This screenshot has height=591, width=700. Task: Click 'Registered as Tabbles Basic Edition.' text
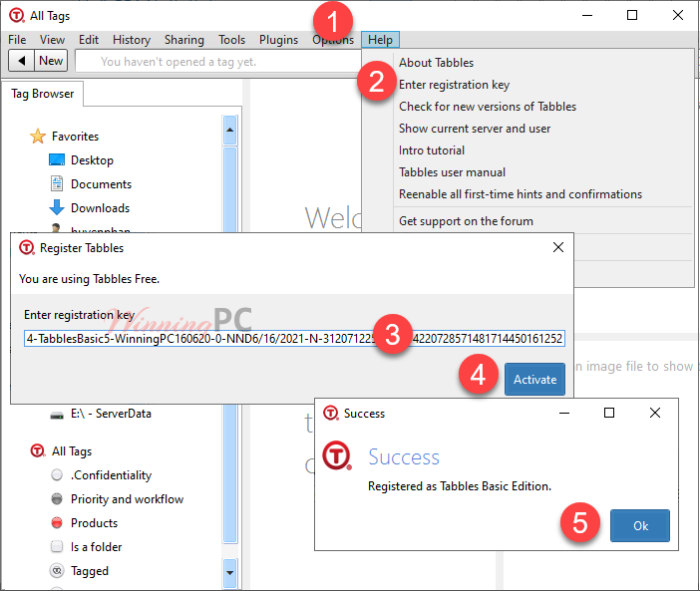460,486
